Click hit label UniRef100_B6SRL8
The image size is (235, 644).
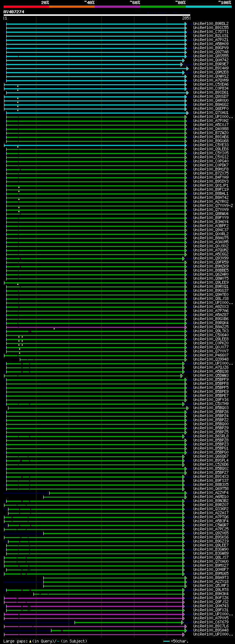click(x=211, y=436)
